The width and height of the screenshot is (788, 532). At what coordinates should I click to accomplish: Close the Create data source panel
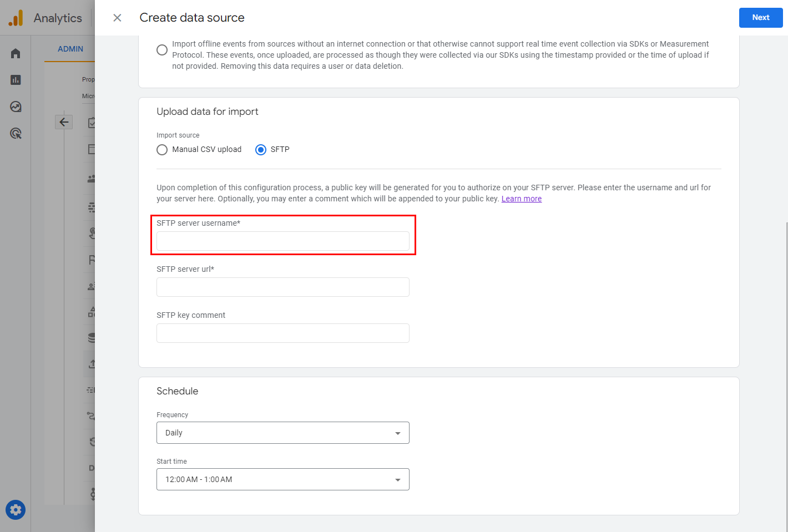point(117,18)
